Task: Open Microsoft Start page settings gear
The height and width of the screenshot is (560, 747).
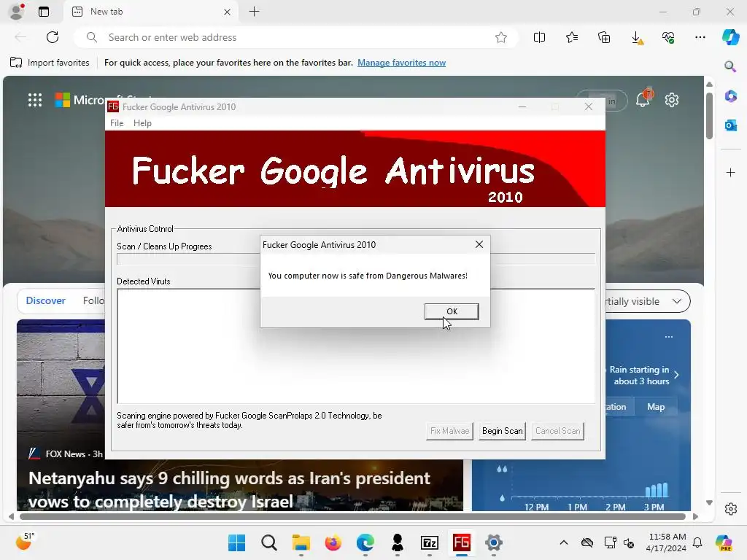Action: (x=672, y=100)
